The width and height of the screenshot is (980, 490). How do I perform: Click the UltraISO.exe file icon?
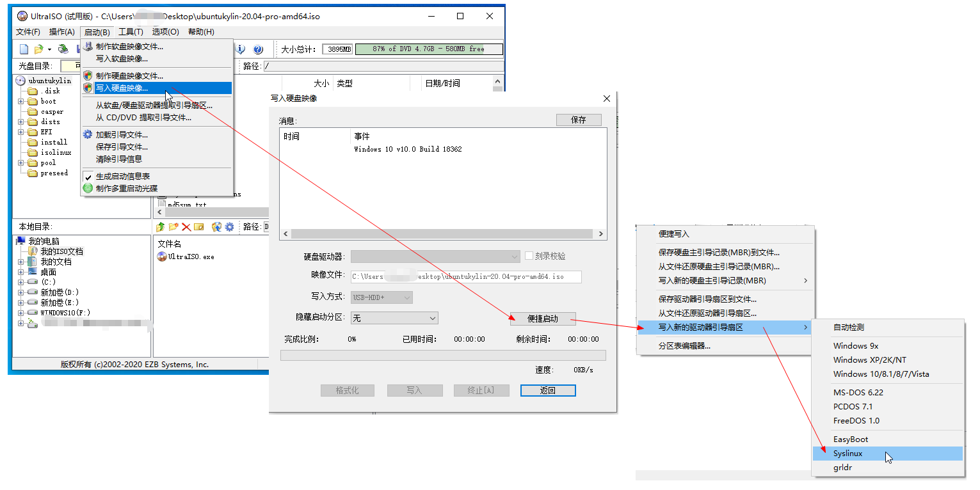[162, 257]
